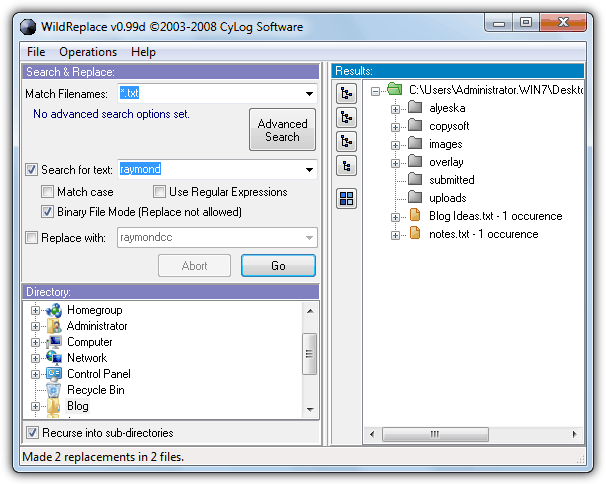Click the Results scroll-right arrow

point(575,434)
